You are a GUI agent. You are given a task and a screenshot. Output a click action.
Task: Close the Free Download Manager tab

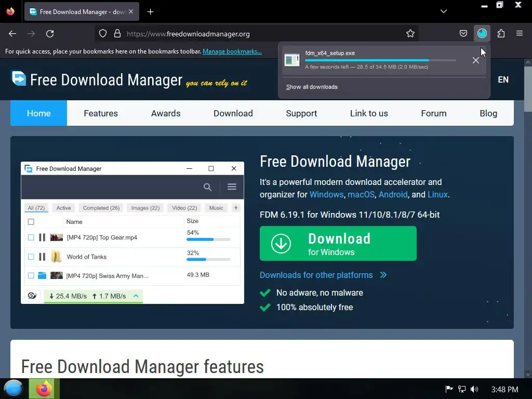[x=131, y=11]
